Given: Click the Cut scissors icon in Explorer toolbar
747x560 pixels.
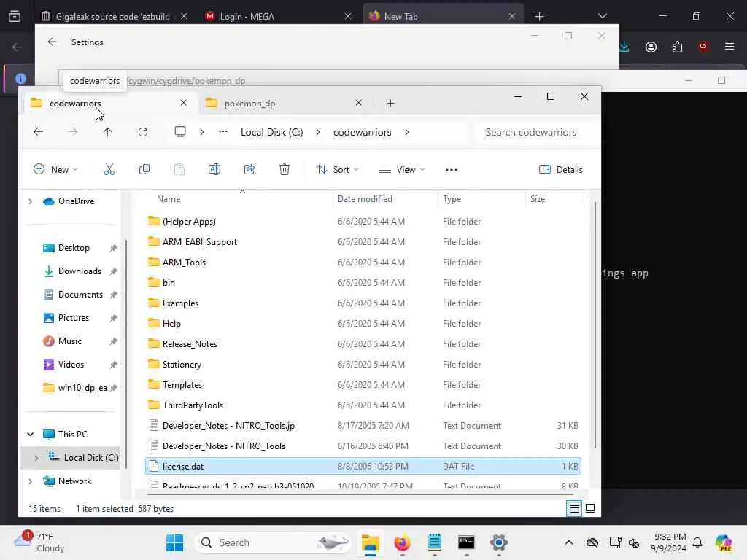Looking at the screenshot, I should click(109, 169).
